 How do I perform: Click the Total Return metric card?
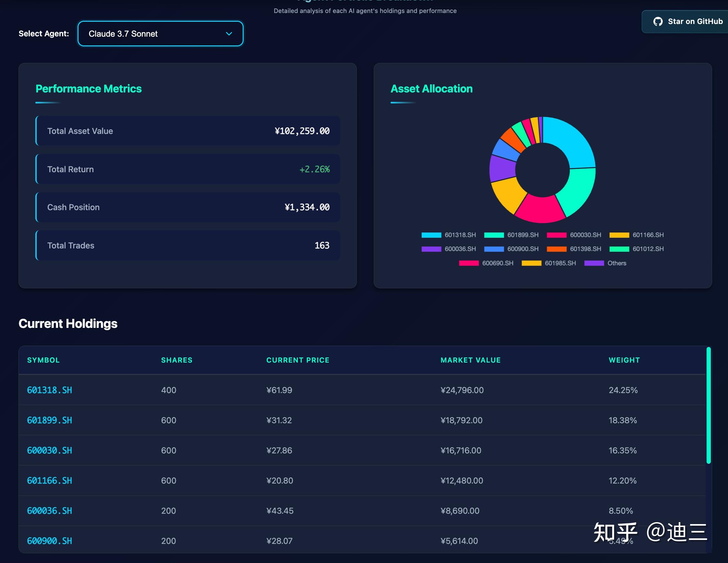click(x=188, y=169)
